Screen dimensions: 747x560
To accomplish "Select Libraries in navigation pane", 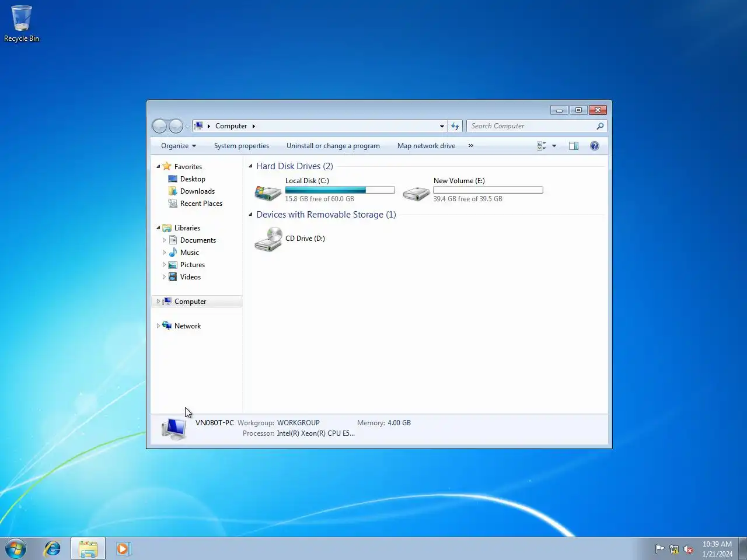I will pos(187,228).
